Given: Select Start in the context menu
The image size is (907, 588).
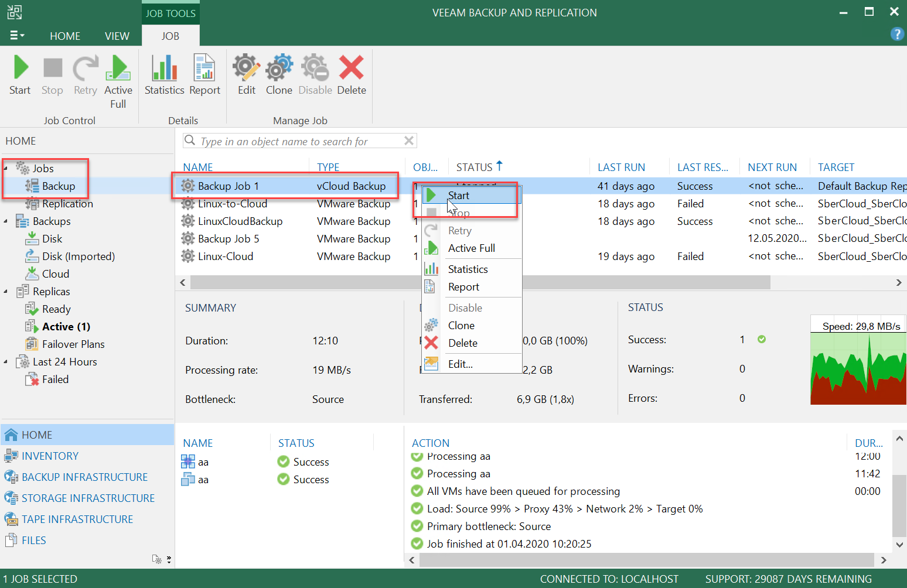Looking at the screenshot, I should 472,196.
